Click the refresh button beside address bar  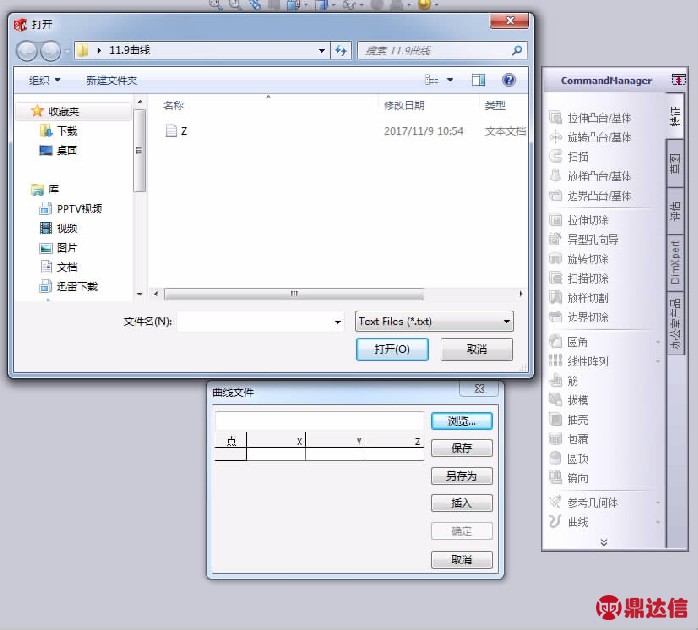click(341, 50)
